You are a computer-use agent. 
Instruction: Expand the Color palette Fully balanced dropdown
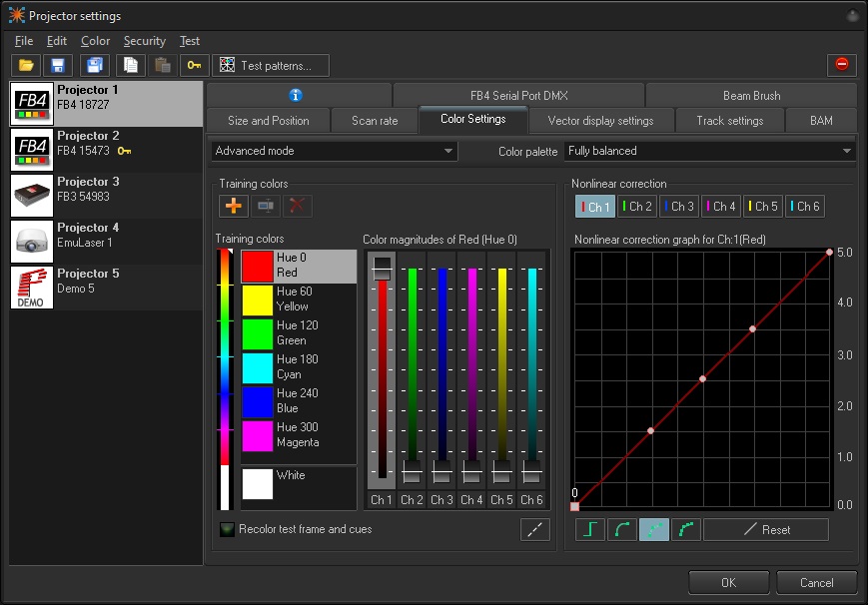(708, 151)
